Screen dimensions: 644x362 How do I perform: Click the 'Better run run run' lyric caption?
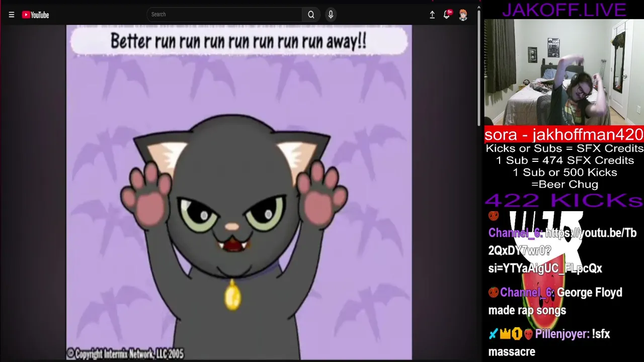(238, 41)
